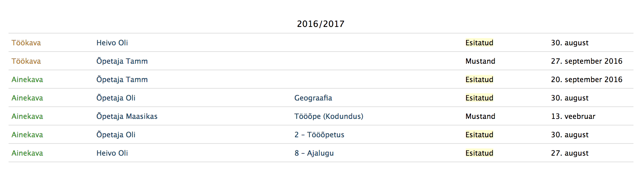Open Ainekava link in the Tööõpetus row

coord(27,135)
